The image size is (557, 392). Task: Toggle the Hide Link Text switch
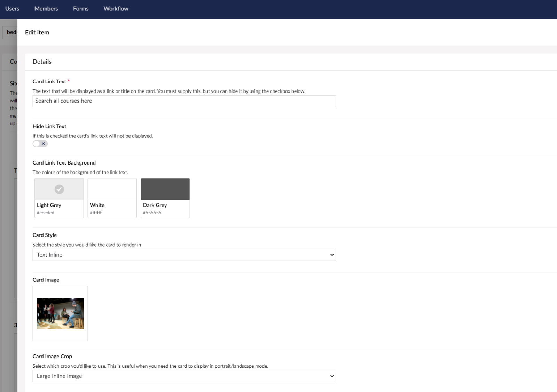point(40,144)
